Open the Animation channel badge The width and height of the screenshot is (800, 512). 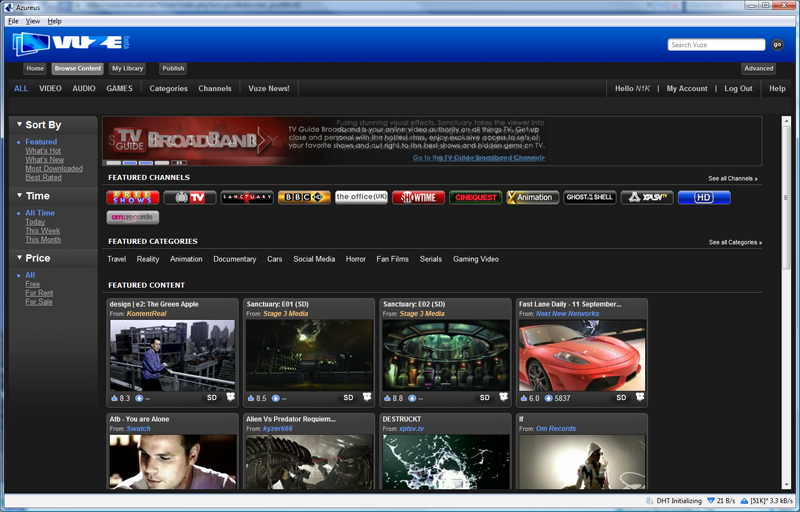pyautogui.click(x=533, y=197)
